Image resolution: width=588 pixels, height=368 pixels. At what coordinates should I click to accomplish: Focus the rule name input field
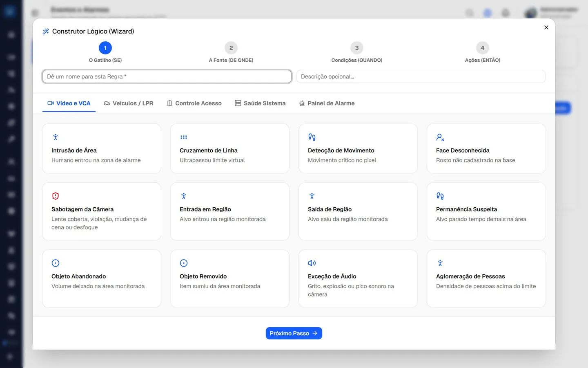(x=167, y=76)
